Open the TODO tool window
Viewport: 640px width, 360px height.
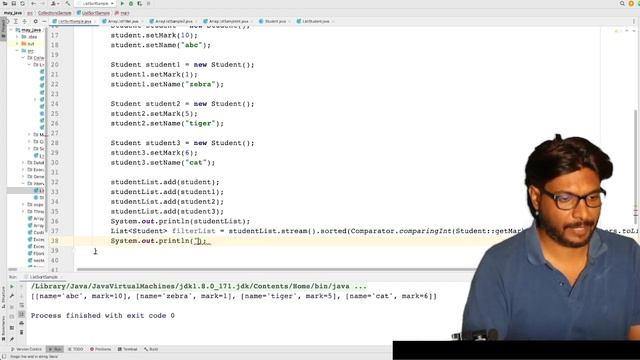(76, 349)
